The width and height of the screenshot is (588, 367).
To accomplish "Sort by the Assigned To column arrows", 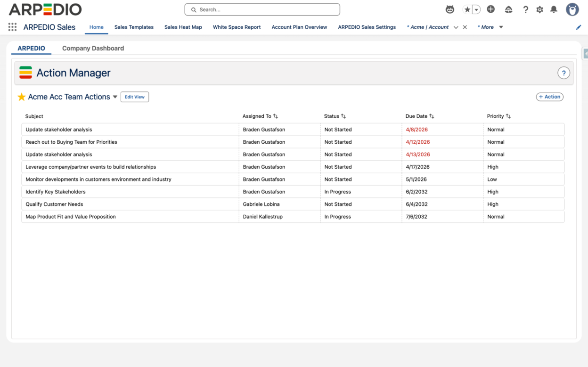I will pos(276,116).
